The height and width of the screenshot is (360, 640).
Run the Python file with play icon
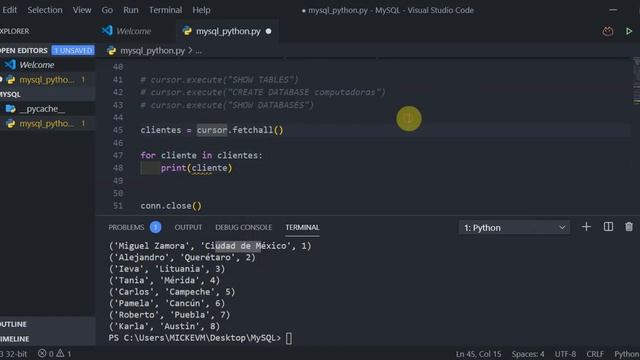pos(629,31)
